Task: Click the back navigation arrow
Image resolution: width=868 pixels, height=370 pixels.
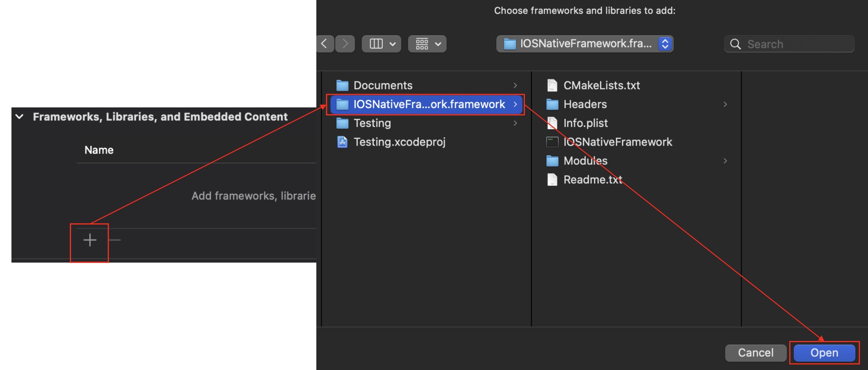Action: (324, 44)
